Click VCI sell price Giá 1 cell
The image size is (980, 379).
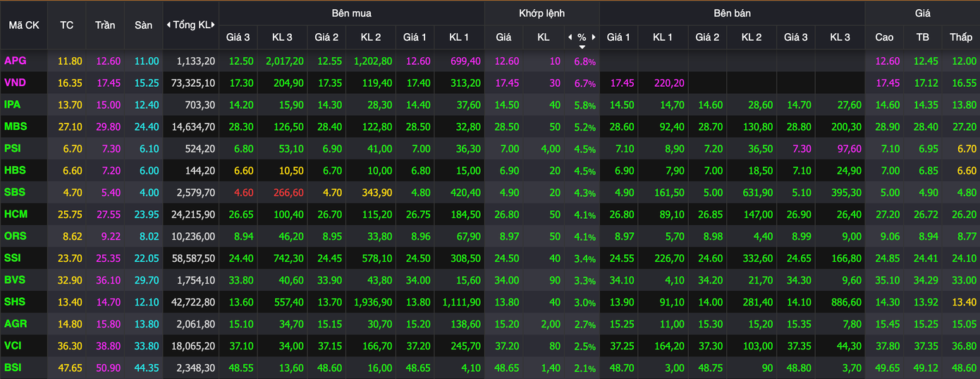[x=618, y=346]
